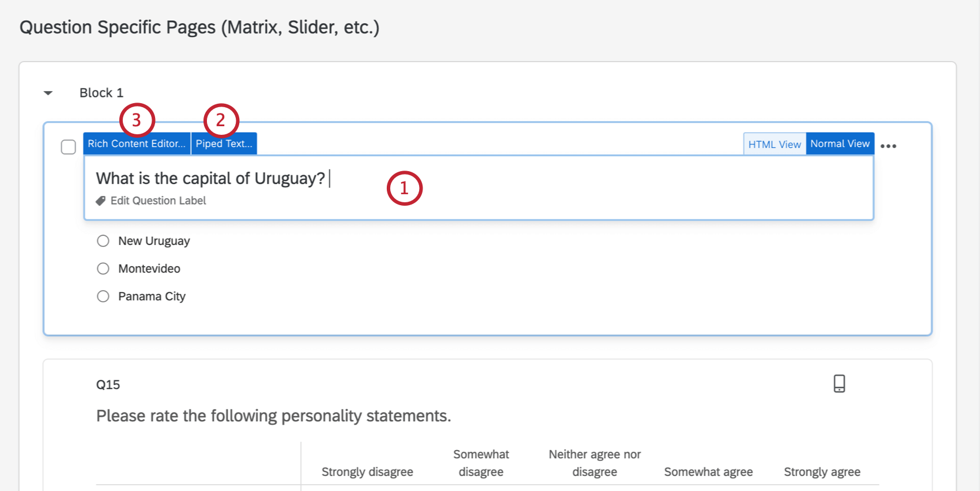Click the tag icon beside Edit Question Label
980x491 pixels.
(x=101, y=201)
